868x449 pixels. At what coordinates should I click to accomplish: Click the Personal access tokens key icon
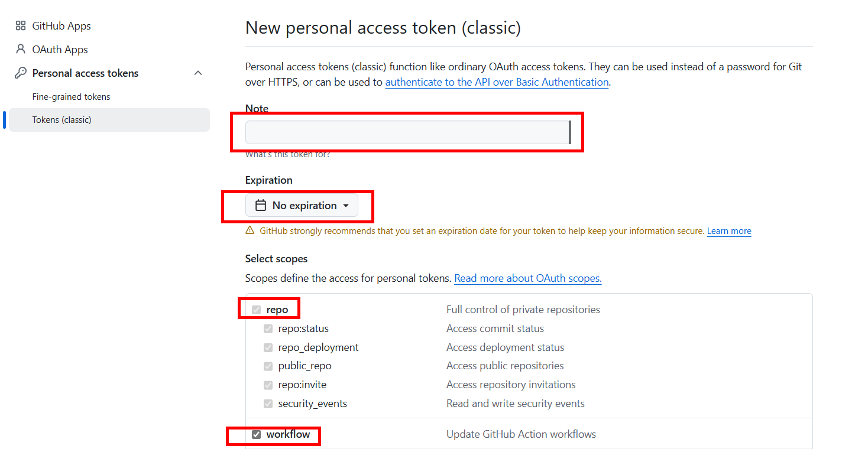point(21,73)
